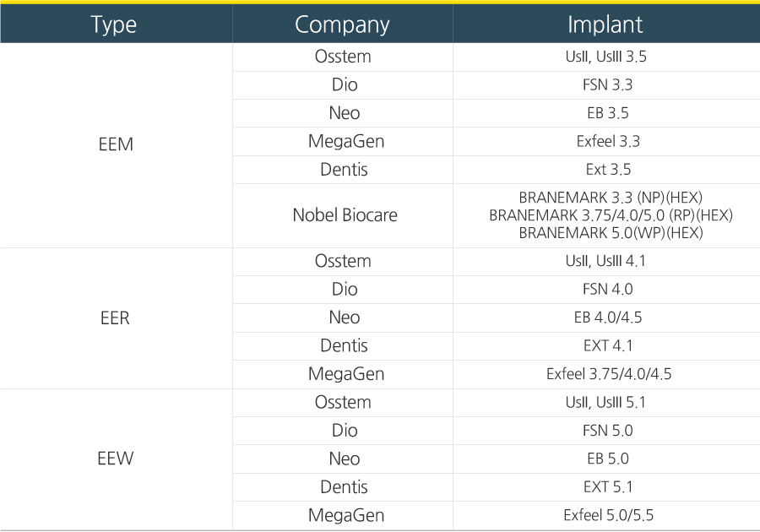Click the Type column header
The width and height of the screenshot is (760, 532).
tap(114, 24)
